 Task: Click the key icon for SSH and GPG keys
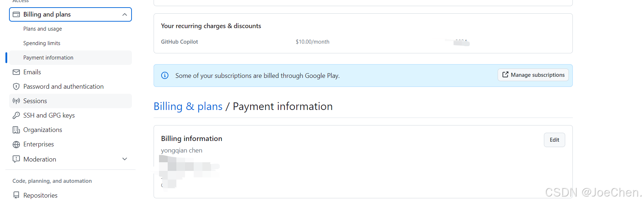[x=16, y=115]
